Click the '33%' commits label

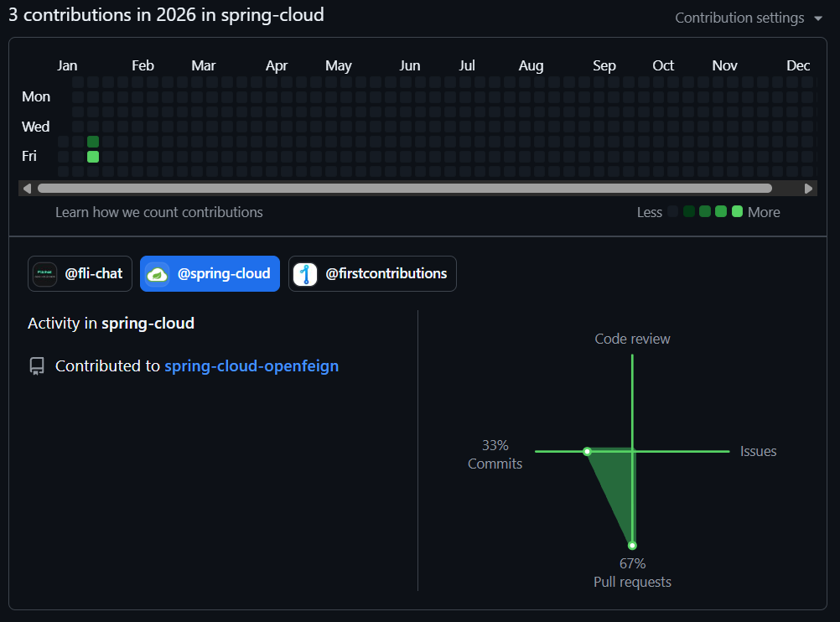495,445
